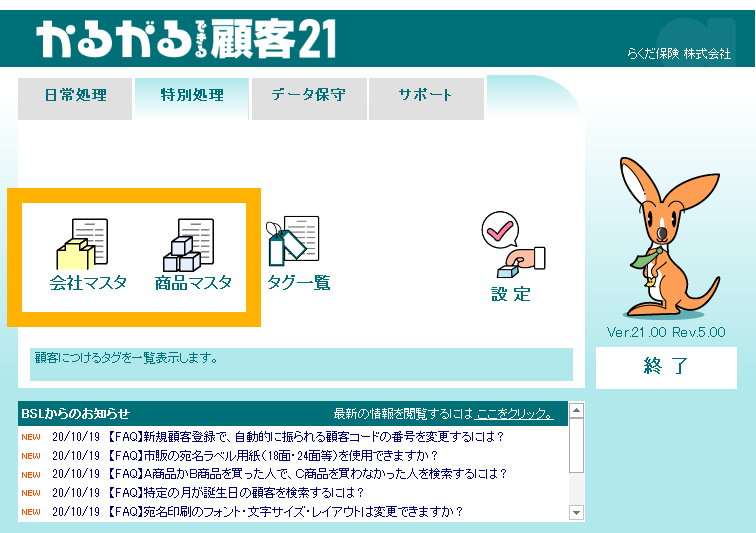Click the Ver.21.00 Rev.5.00 version text
This screenshot has height=533, width=756.
coord(666,332)
